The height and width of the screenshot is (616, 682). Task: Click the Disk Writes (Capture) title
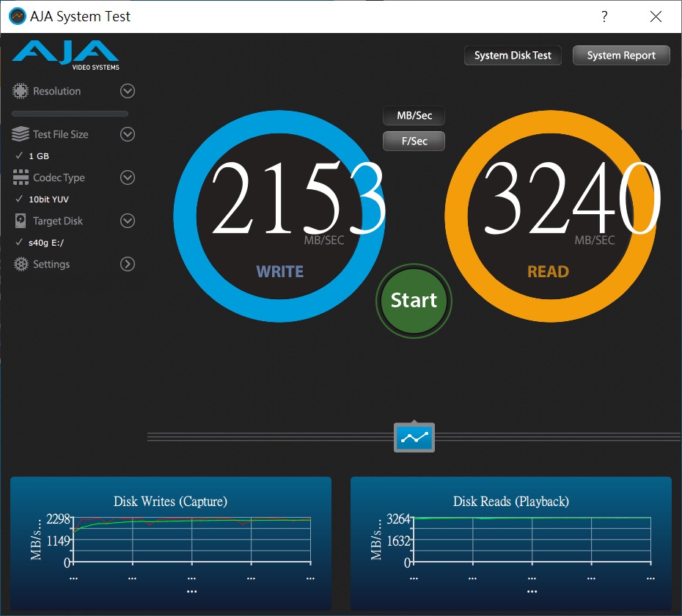tap(170, 501)
